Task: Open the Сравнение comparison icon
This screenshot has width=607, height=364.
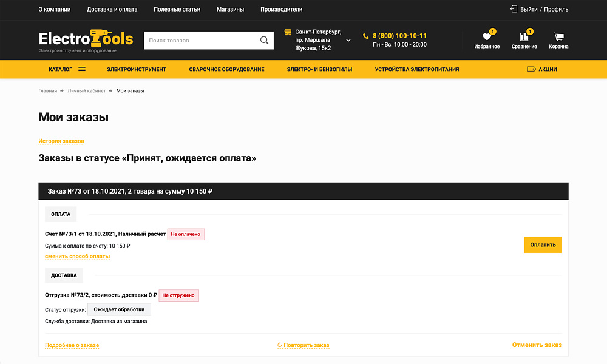Action: pyautogui.click(x=523, y=38)
